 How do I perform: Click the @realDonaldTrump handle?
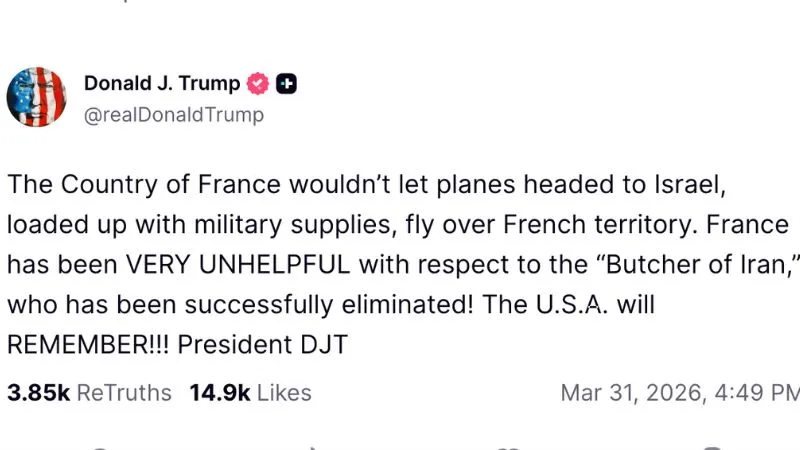point(174,115)
